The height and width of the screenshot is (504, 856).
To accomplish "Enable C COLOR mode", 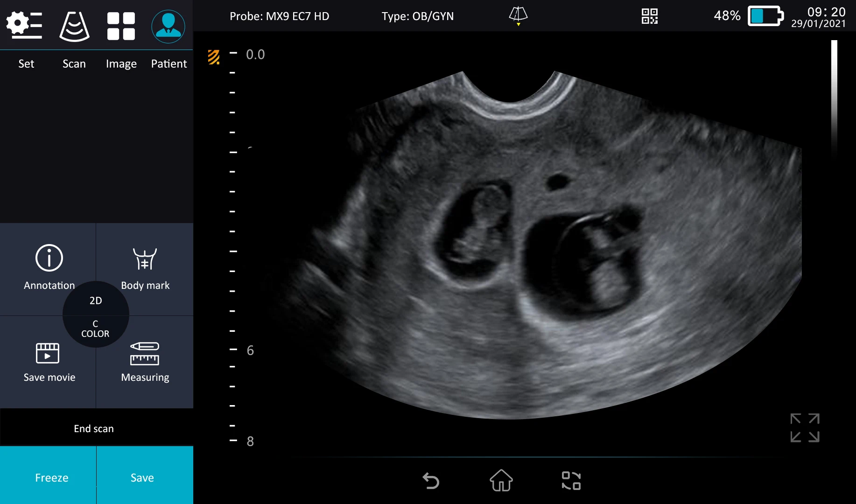I will (95, 328).
